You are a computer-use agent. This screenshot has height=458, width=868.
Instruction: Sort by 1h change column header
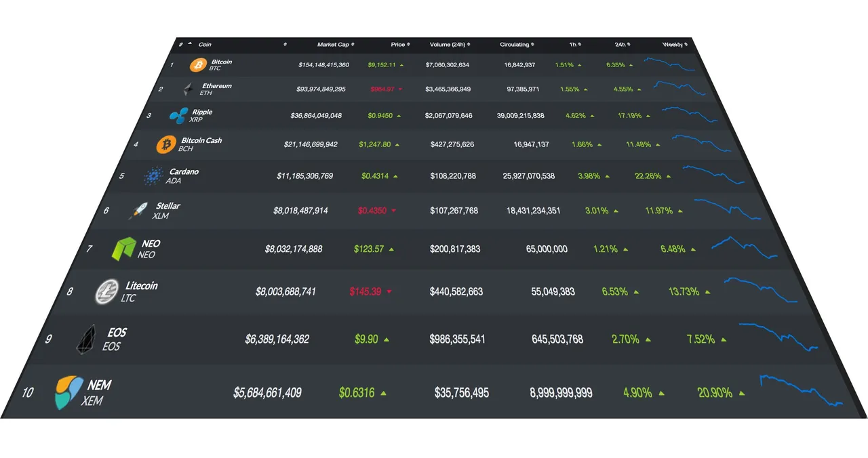[575, 45]
